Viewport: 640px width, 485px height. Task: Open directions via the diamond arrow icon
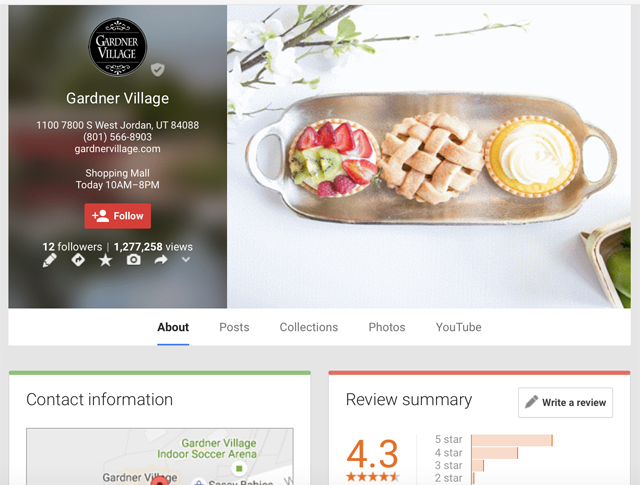(x=78, y=260)
